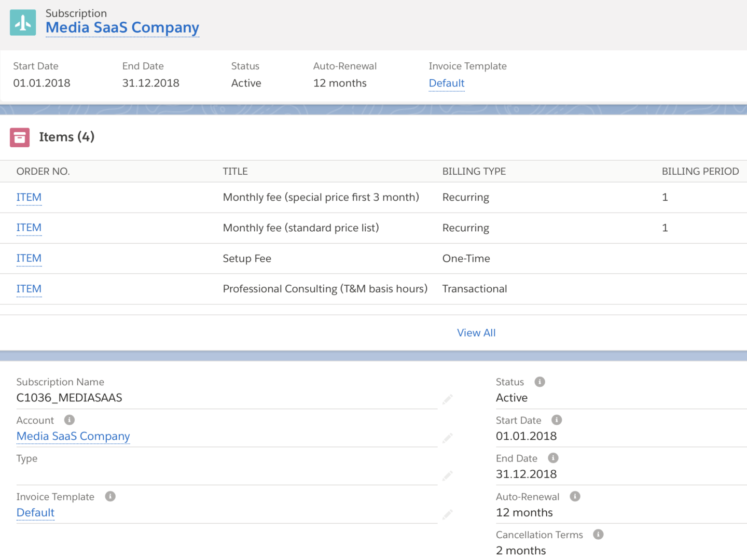747x560 pixels.
Task: Show info for Cancellation Terms
Action: (x=598, y=534)
